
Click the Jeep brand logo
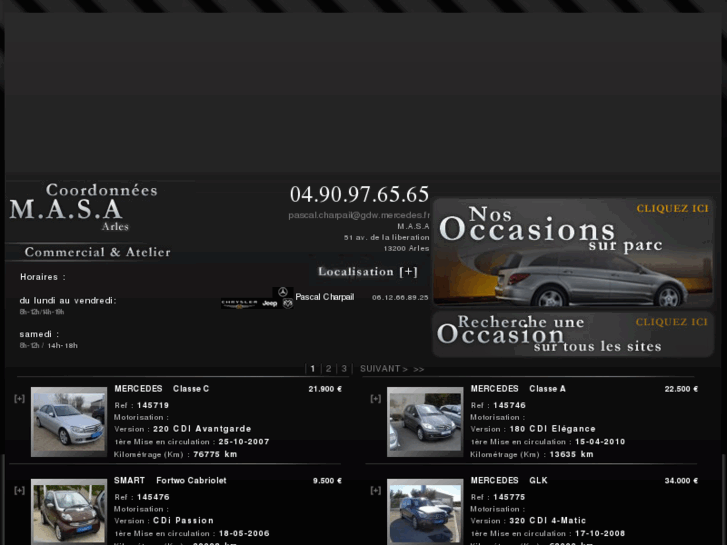tap(270, 303)
